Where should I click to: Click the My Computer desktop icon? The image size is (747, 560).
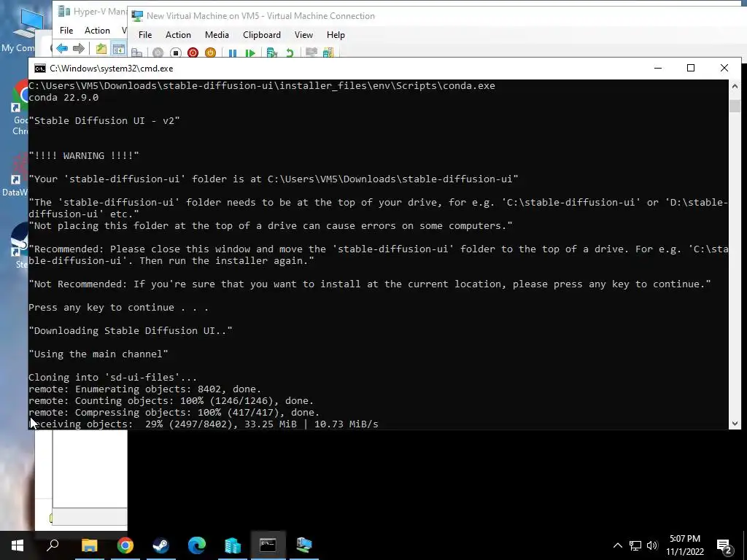tap(25, 31)
